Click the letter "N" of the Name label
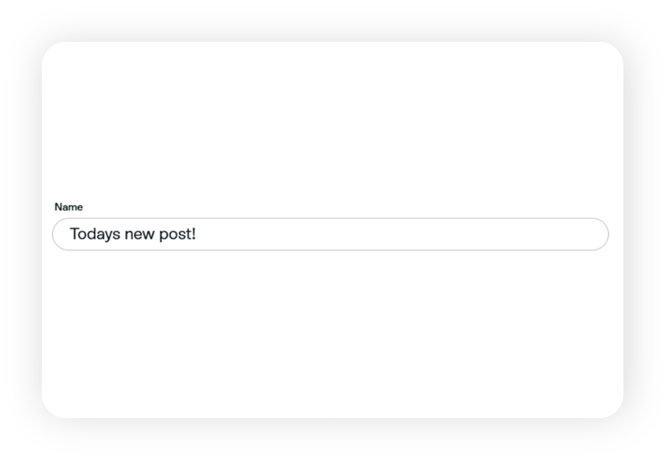The height and width of the screenshot is (460, 670). coord(58,207)
